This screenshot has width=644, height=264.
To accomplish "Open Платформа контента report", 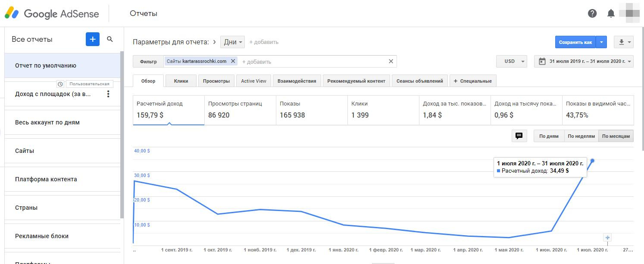I will pyautogui.click(x=63, y=179).
